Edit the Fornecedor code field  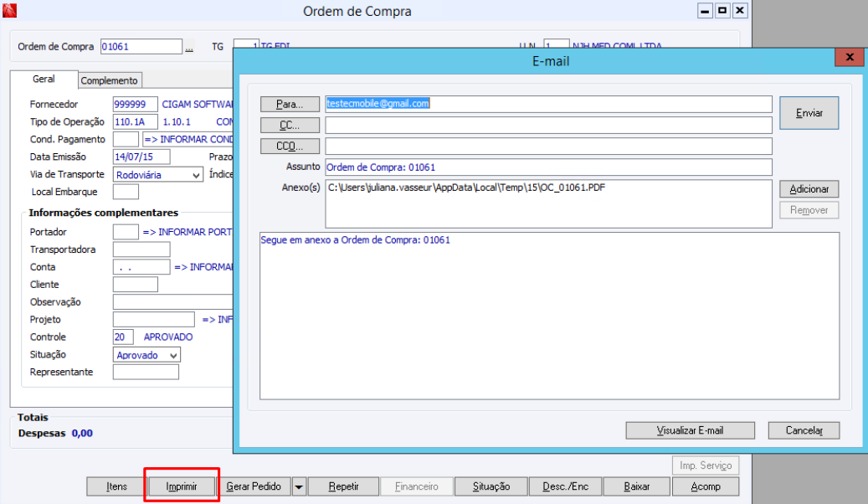(x=135, y=105)
